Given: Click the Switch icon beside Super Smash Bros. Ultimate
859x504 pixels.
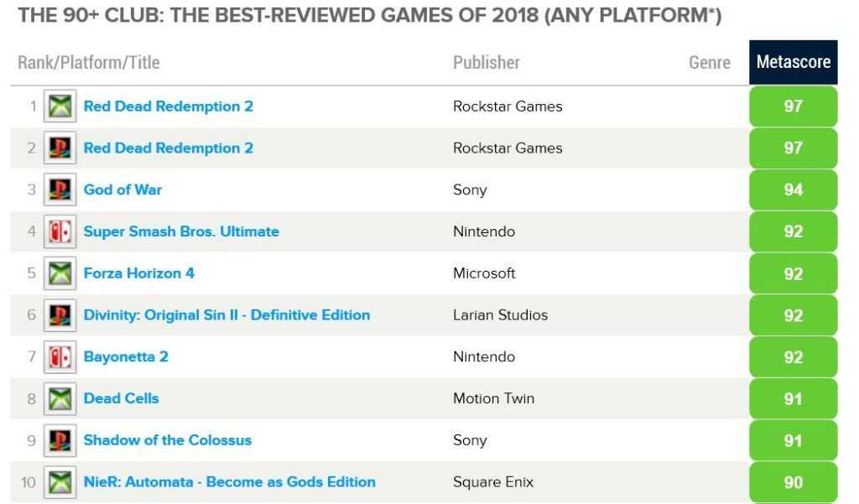Looking at the screenshot, I should 60,231.
